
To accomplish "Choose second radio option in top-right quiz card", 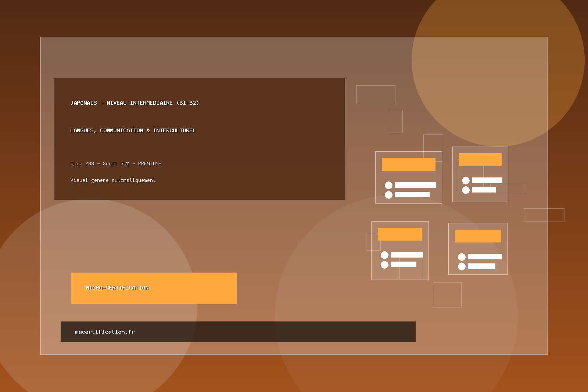I will [x=466, y=190].
